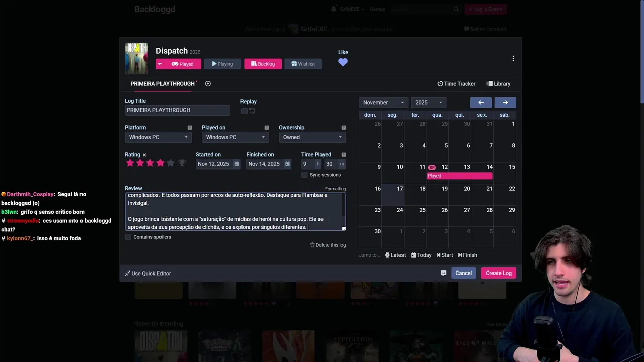Set rating to the first star
This screenshot has width=644, height=362.
tap(130, 163)
